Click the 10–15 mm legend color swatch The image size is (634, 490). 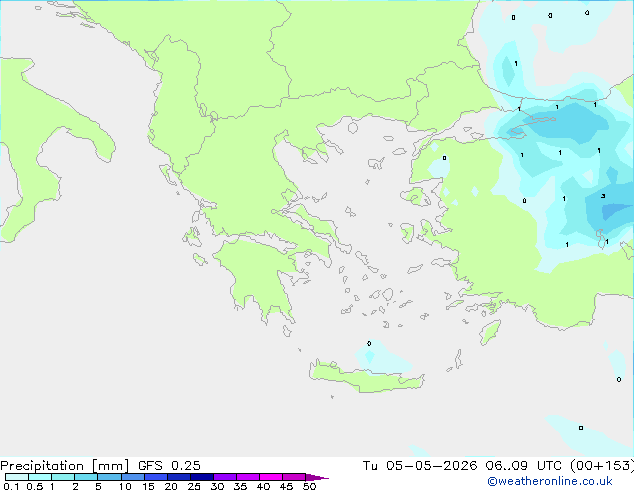point(132,477)
